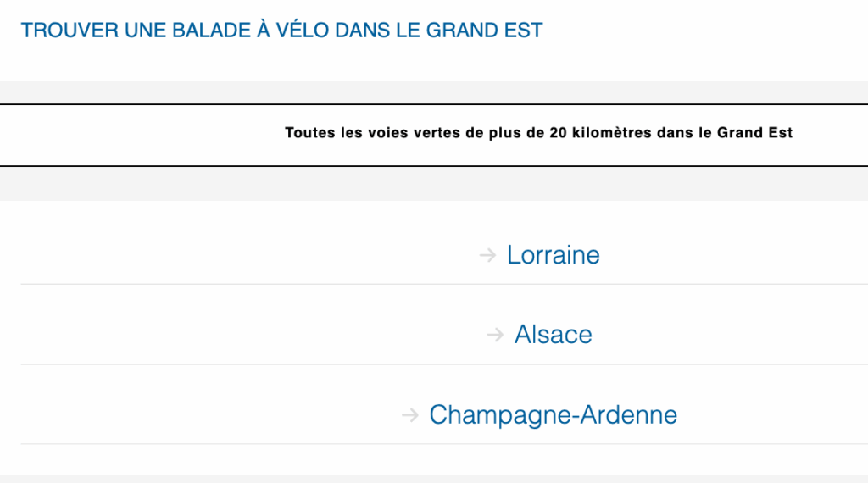Open the Champagne-Ardenne link

pos(554,415)
